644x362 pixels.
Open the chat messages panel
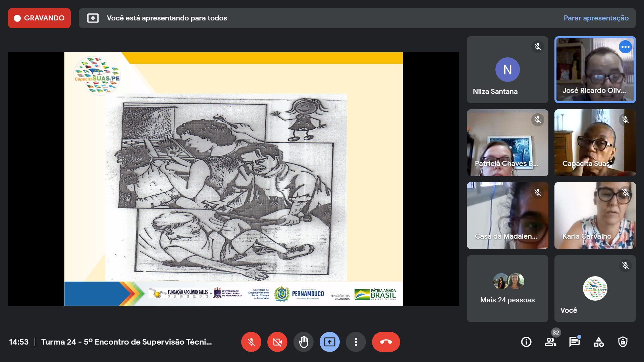pos(574,342)
